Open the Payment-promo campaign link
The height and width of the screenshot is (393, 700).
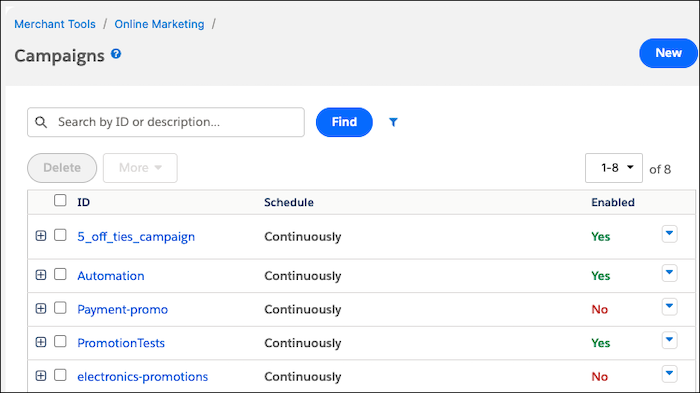coord(123,309)
